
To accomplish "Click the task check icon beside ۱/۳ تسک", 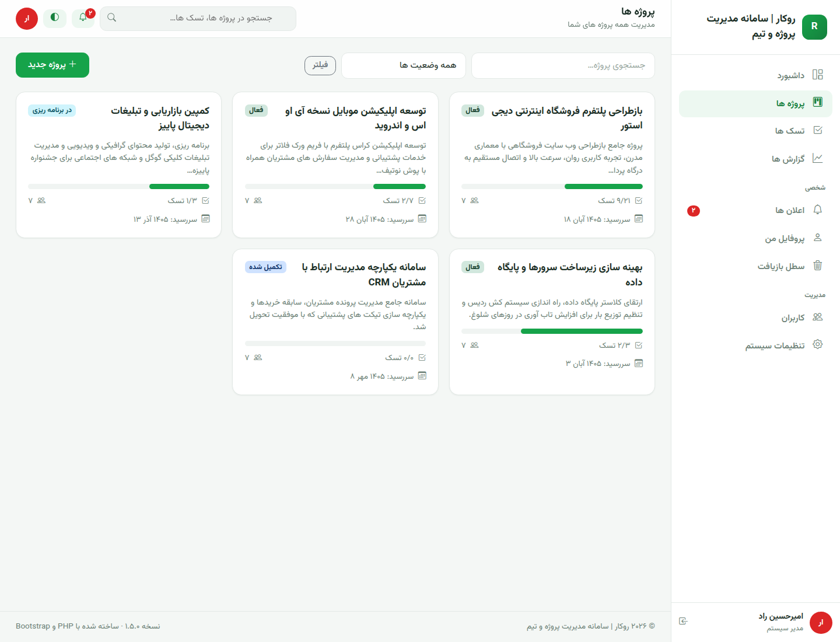I will [205, 200].
